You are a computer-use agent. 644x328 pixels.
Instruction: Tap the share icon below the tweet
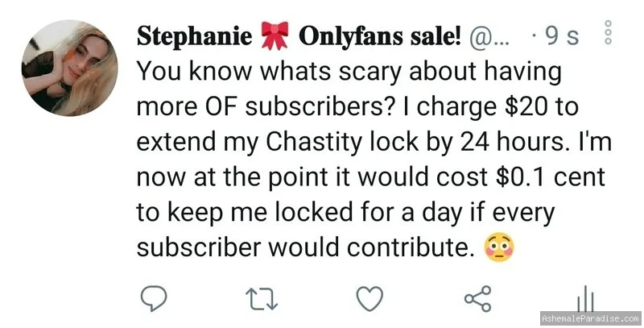tap(477, 298)
